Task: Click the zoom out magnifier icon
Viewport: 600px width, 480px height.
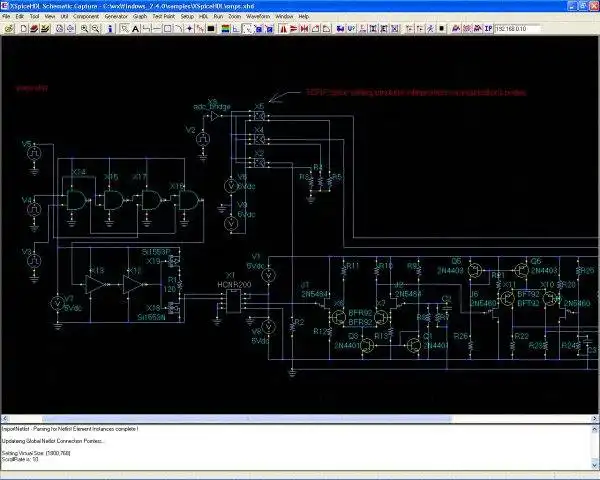Action: coord(95,29)
